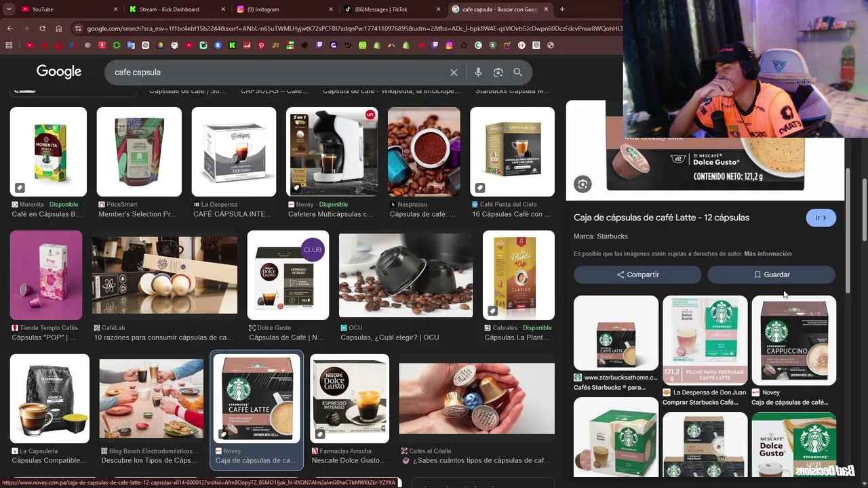This screenshot has height=488, width=868.
Task: Open related Novey Starbucks Cappuccino thumbnail
Action: 794,340
